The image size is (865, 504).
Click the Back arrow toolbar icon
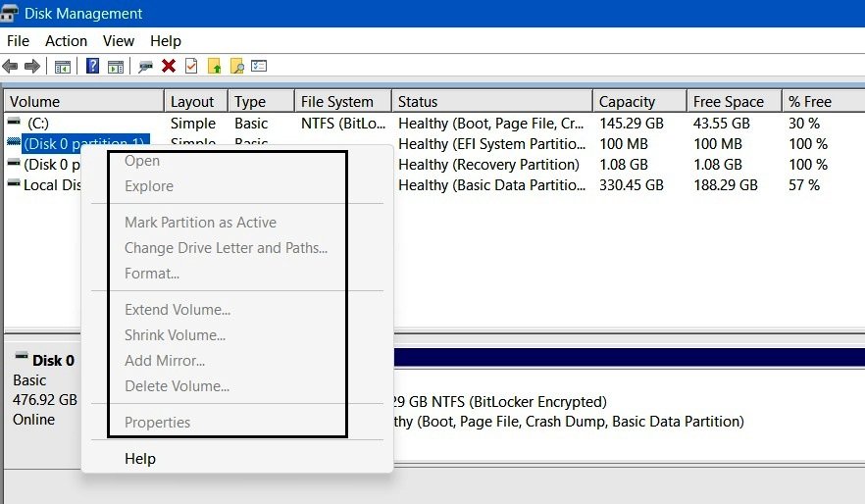pyautogui.click(x=10, y=66)
